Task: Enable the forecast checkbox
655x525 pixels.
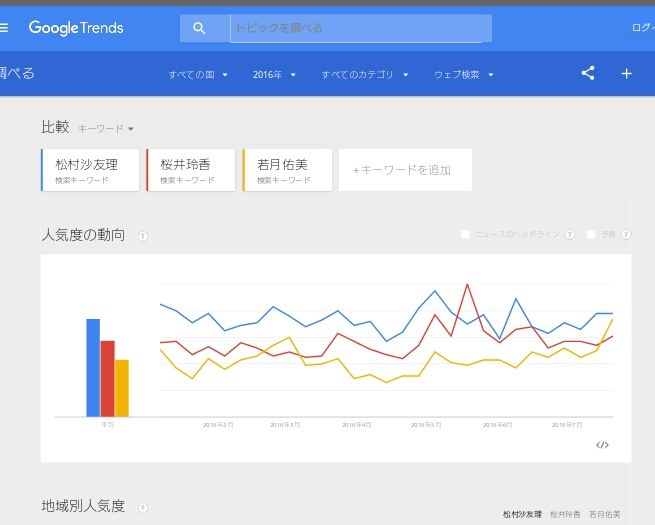Action: pos(591,234)
